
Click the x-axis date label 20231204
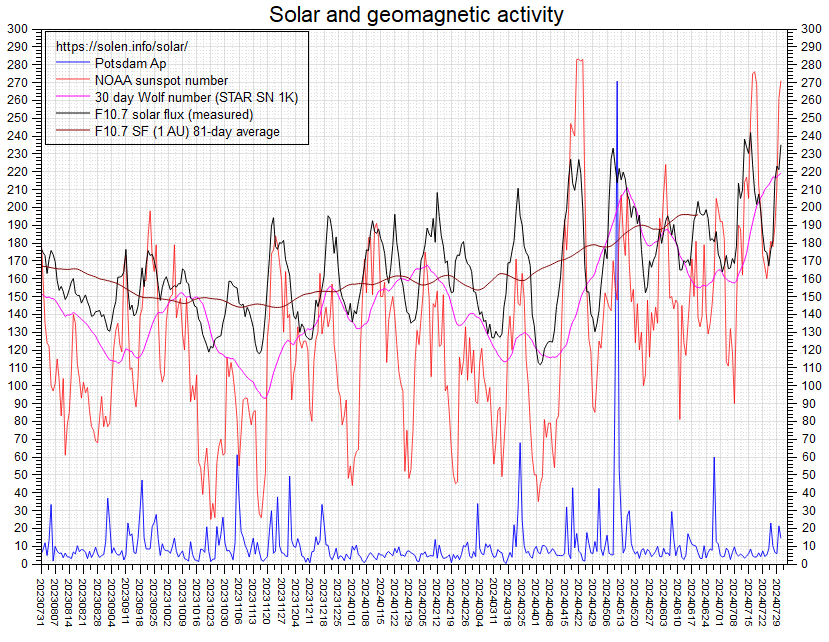[295, 602]
